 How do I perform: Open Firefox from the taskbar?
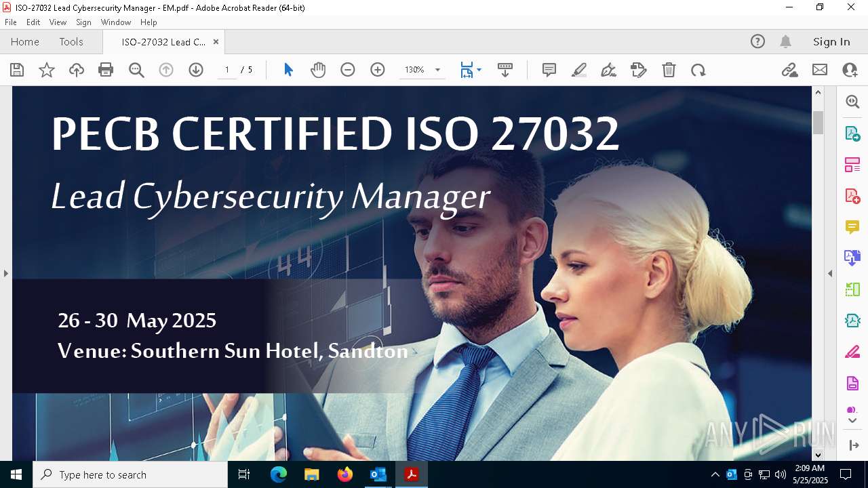pyautogui.click(x=345, y=474)
